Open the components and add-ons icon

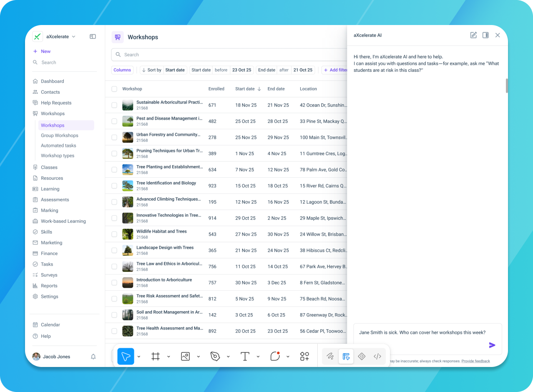304,356
